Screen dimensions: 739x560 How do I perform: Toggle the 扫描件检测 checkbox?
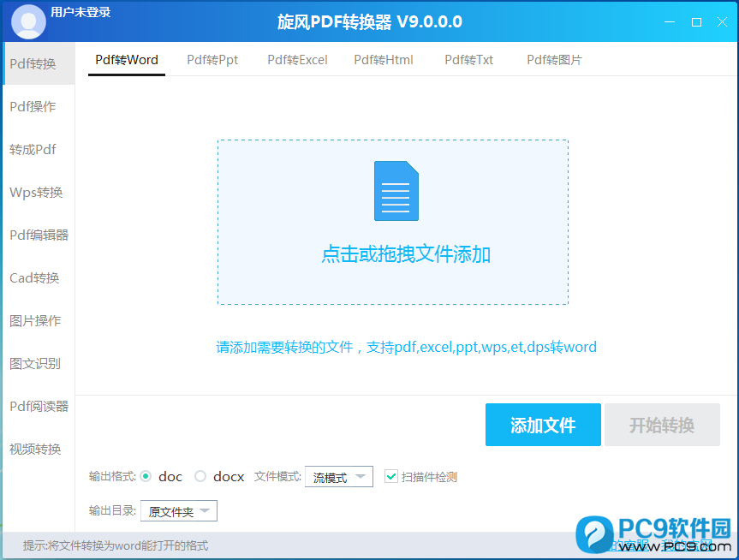coord(391,477)
